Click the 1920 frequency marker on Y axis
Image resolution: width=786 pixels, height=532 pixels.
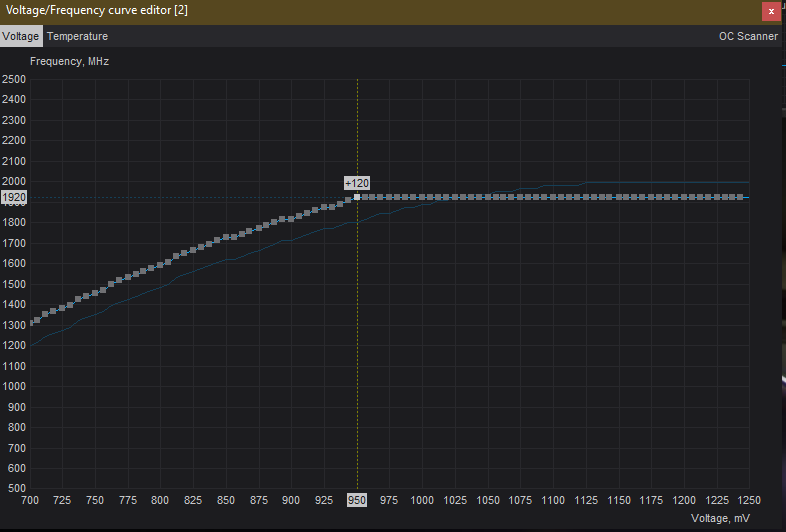[x=14, y=198]
